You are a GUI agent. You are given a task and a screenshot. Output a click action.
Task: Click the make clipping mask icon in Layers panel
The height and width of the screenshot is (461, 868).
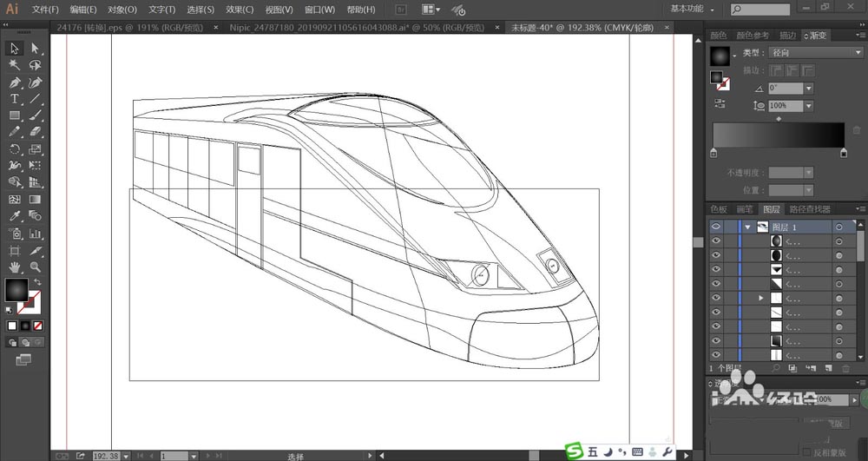tap(793, 368)
